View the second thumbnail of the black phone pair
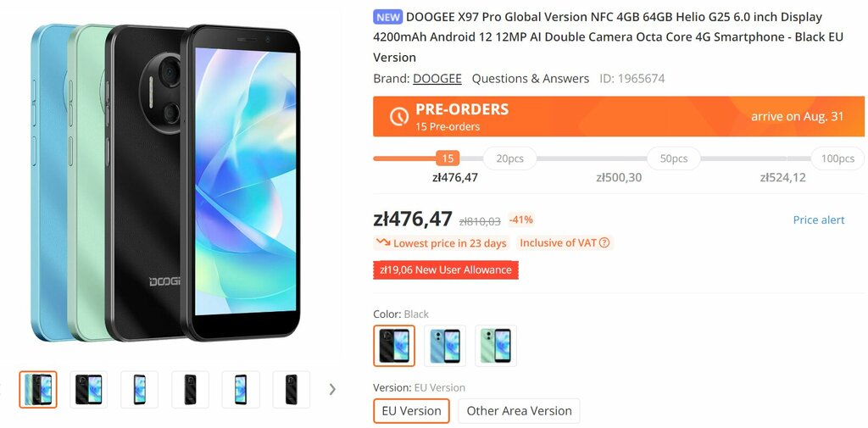Viewport: 868px width, 428px height. coord(88,389)
